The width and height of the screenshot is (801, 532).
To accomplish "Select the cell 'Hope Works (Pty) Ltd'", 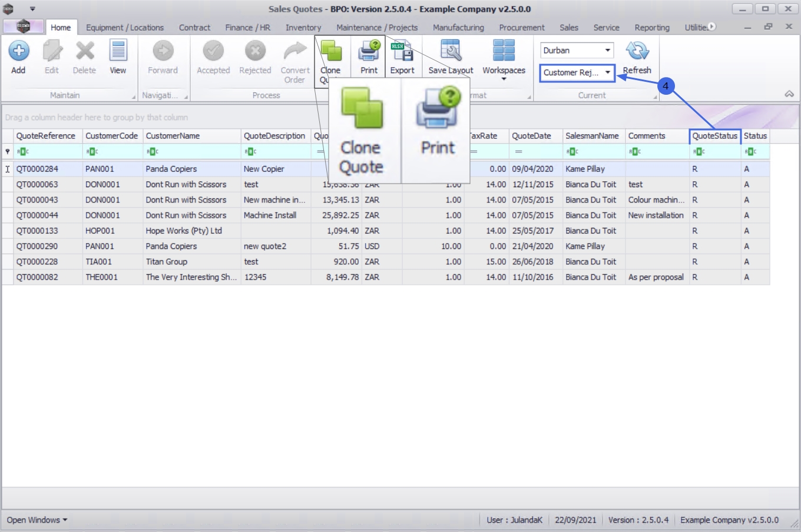I will click(x=192, y=231).
